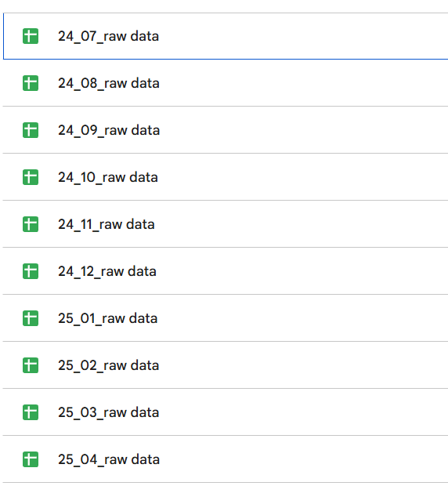Select the 24_09_raw data file name

[x=109, y=130]
